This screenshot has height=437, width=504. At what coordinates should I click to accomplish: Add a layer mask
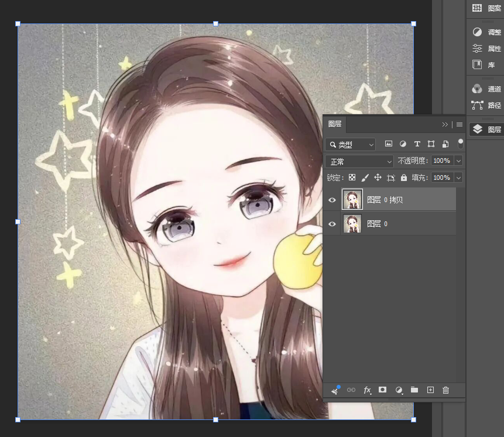click(382, 390)
